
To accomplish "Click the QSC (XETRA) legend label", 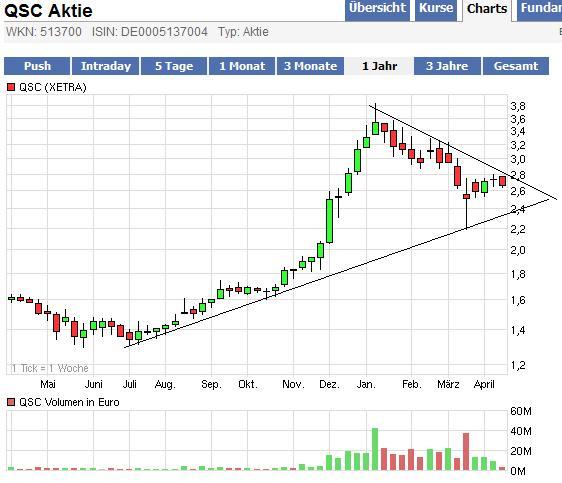I will pyautogui.click(x=53, y=87).
